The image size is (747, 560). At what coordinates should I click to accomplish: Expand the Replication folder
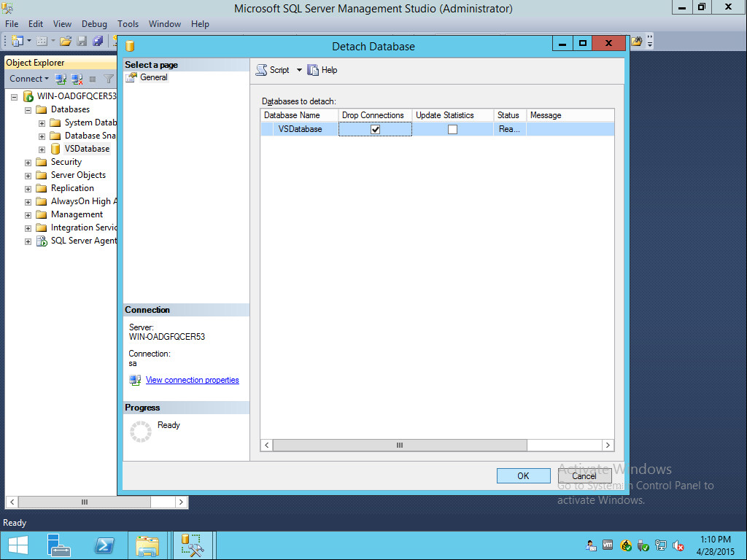pyautogui.click(x=28, y=189)
